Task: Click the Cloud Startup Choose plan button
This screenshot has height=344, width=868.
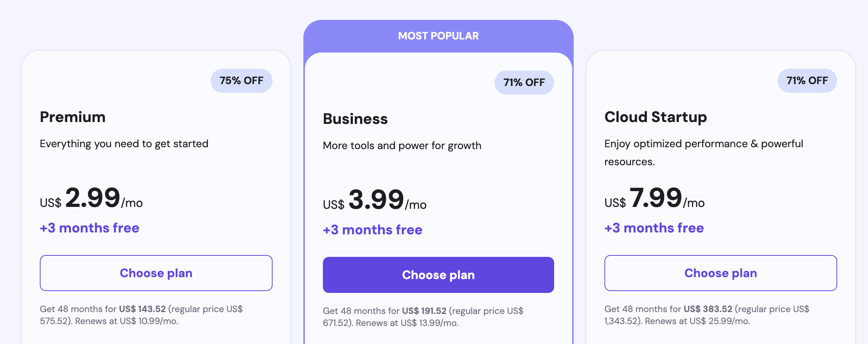Action: pyautogui.click(x=721, y=273)
